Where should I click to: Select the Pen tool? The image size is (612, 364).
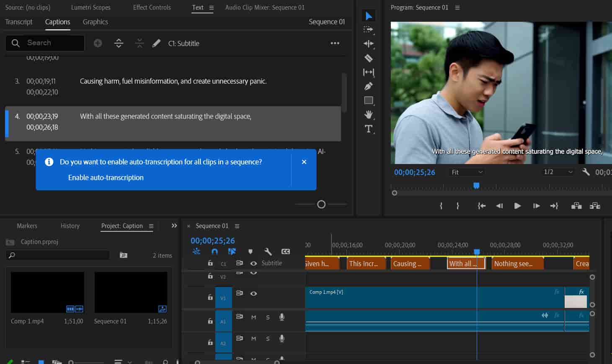pyautogui.click(x=368, y=86)
